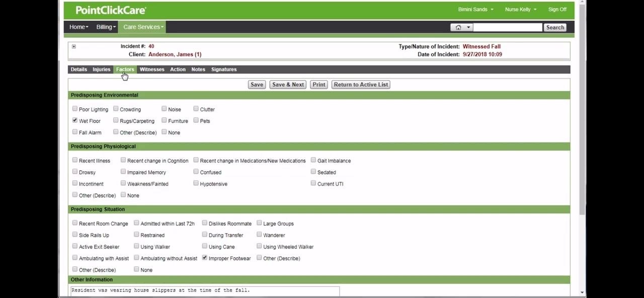The height and width of the screenshot is (298, 644).
Task: Check the Pets checkbox
Action: (196, 120)
